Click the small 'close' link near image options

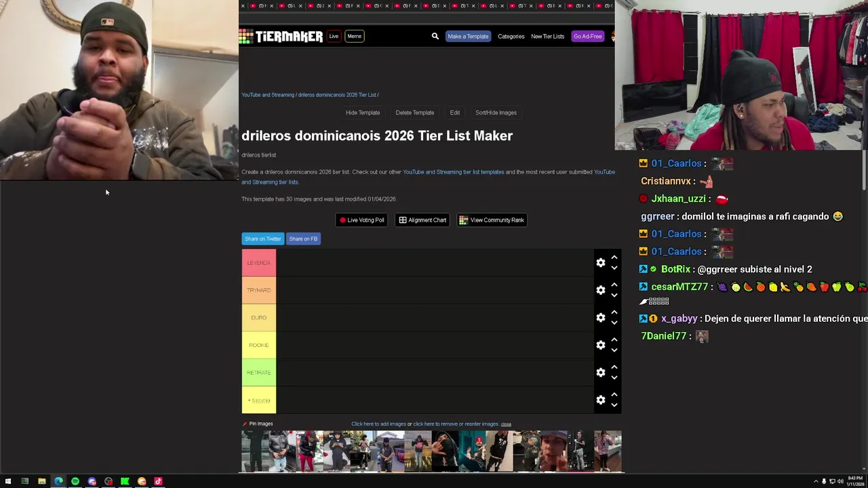(506, 424)
